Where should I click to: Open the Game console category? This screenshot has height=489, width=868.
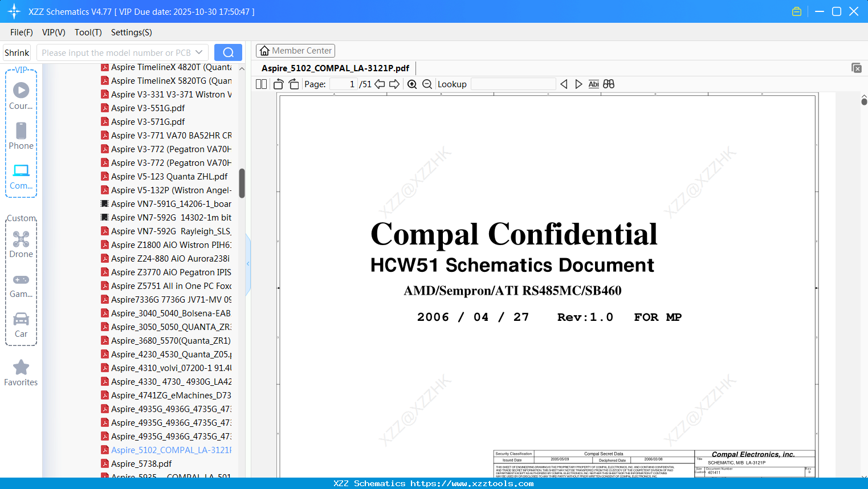click(21, 286)
